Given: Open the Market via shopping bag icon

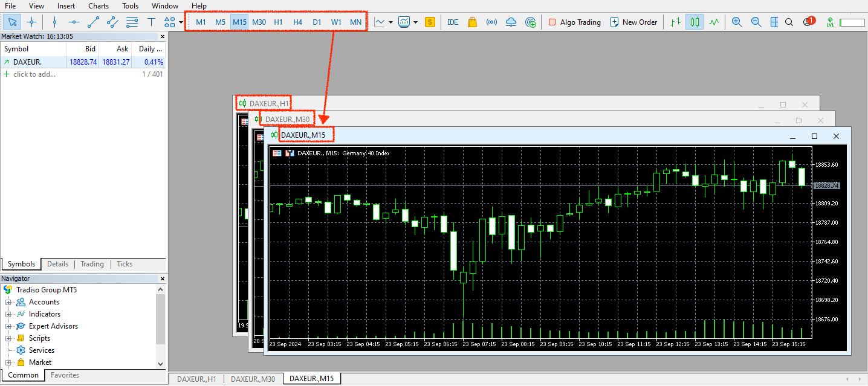Looking at the screenshot, I should pyautogui.click(x=472, y=22).
